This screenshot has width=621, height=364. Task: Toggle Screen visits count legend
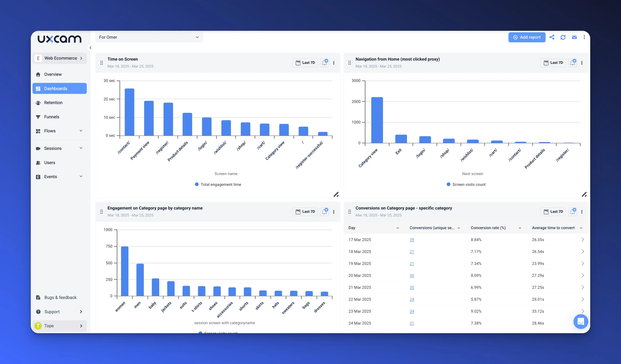pyautogui.click(x=466, y=184)
